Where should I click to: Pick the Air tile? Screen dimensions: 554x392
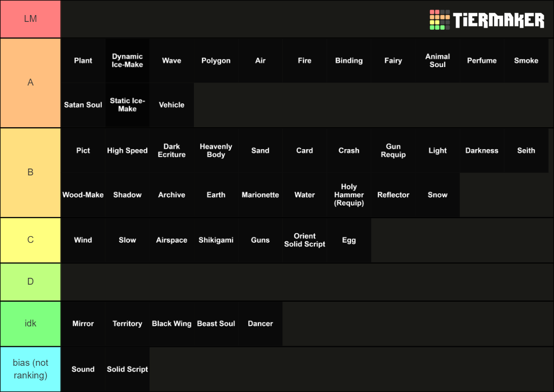260,60
